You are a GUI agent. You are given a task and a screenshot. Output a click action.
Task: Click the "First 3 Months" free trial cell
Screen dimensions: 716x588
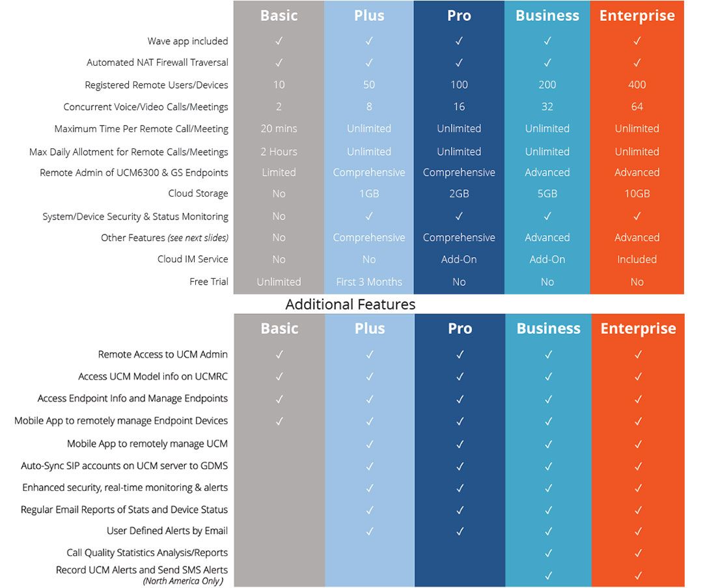coord(369,282)
